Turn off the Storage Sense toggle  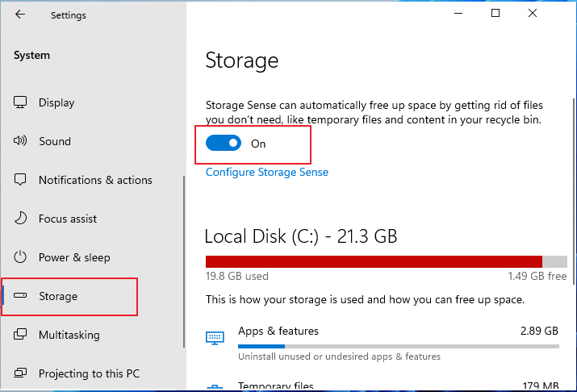point(224,144)
